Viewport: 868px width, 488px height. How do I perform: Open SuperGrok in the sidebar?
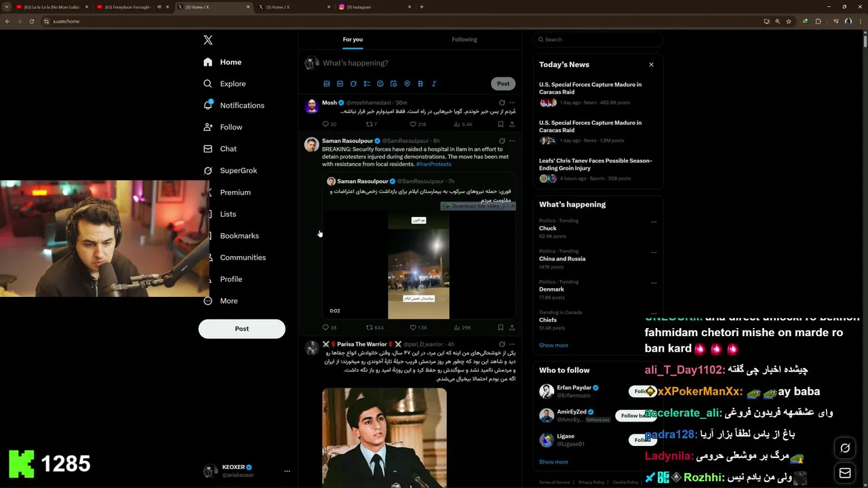pos(230,170)
